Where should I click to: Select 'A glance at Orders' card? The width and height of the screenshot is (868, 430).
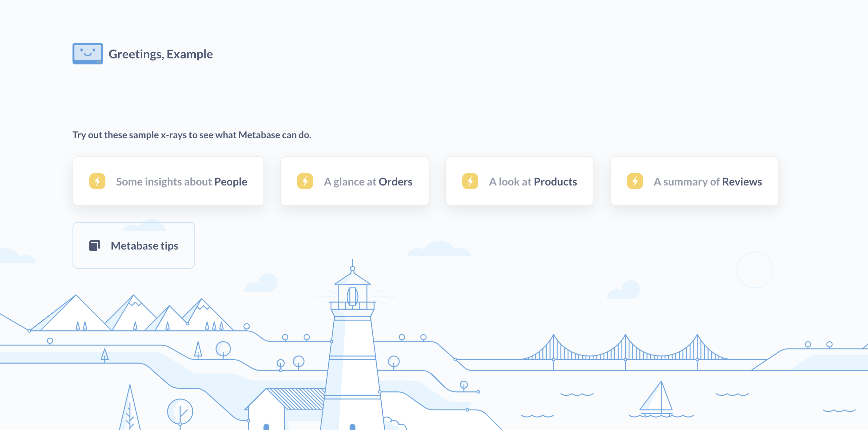click(x=354, y=181)
